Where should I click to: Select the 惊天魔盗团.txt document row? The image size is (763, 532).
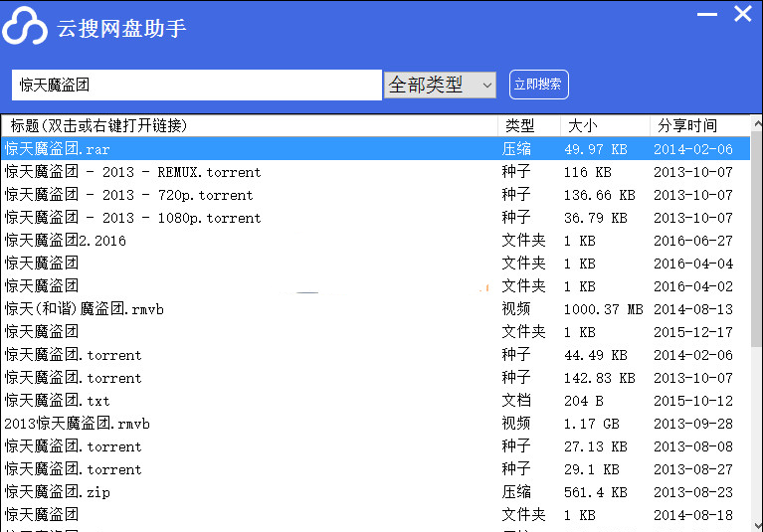[x=375, y=400]
